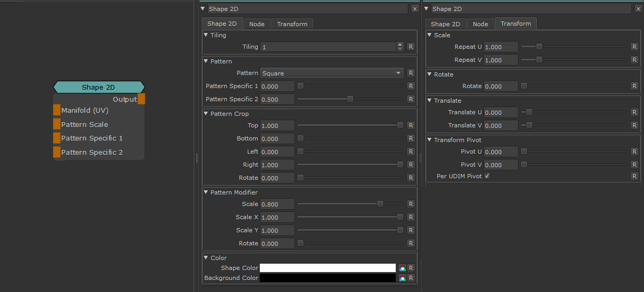Collapse the Pattern Crop section
644x292 pixels.
206,114
